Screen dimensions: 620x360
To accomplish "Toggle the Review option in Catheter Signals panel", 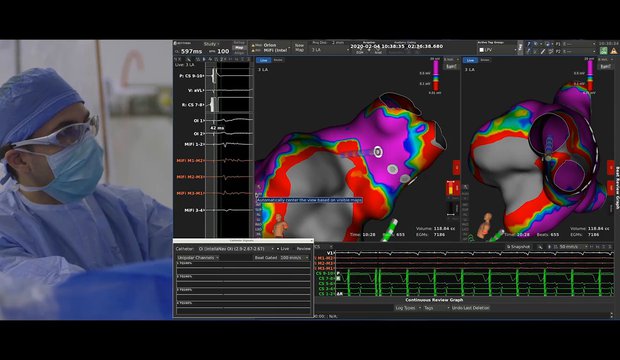I will click(x=303, y=248).
